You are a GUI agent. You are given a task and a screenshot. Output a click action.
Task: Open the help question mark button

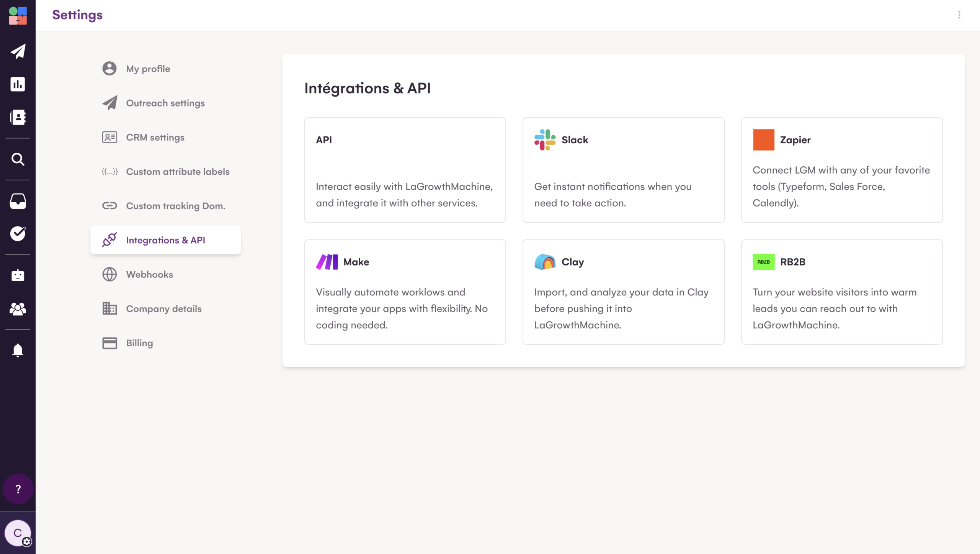pyautogui.click(x=18, y=488)
